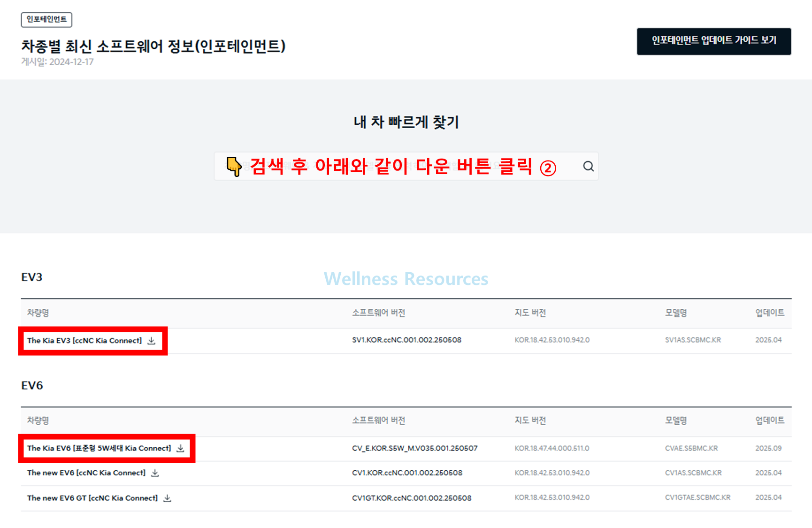Select software version SV1.KOR.ccNC.001.002.250508
Image resolution: width=812 pixels, height=528 pixels.
tap(406, 340)
